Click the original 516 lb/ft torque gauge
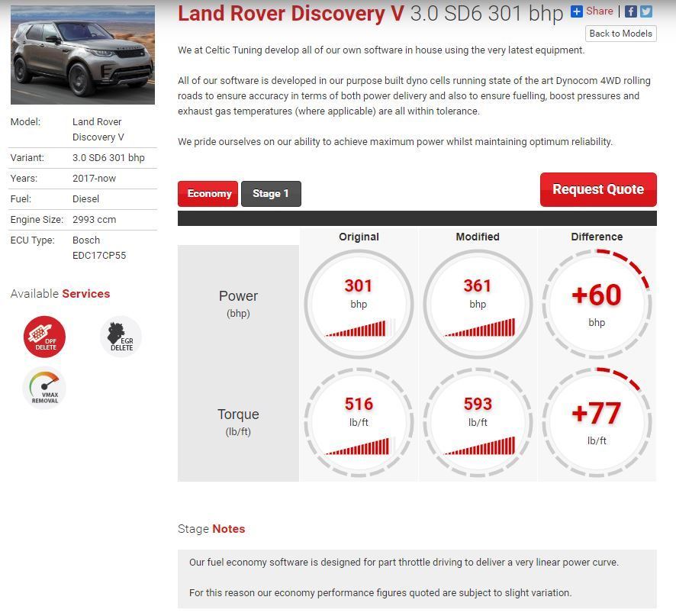The height and width of the screenshot is (616, 676). coord(359,422)
